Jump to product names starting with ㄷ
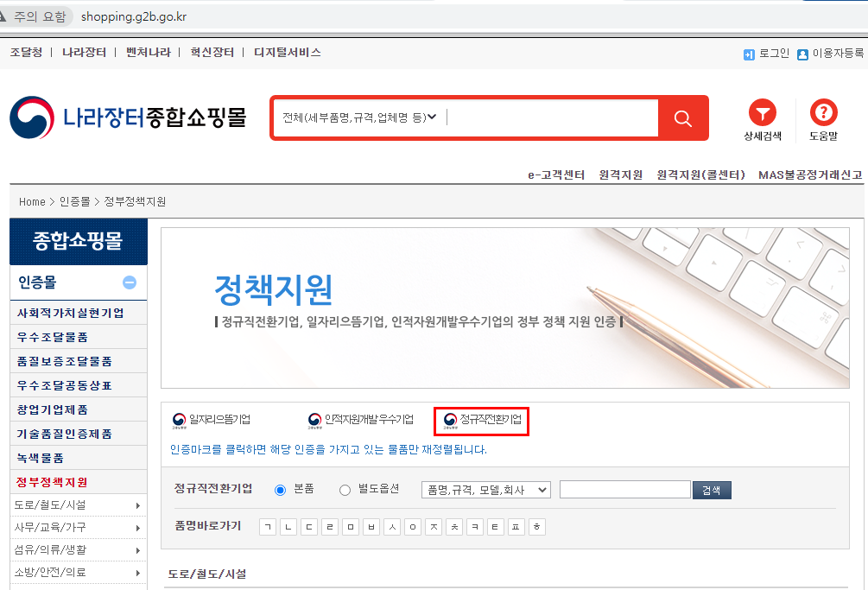 (309, 527)
